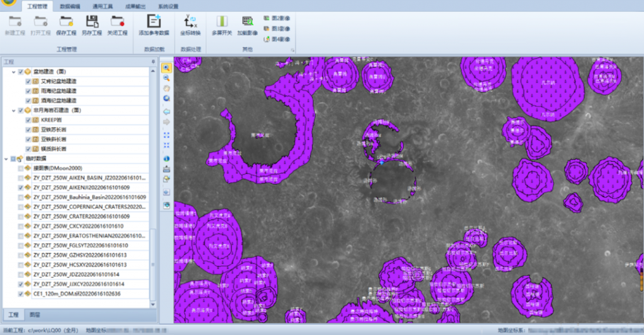Open the 其他 group dialog launcher
Image resolution: width=644 pixels, height=335 pixels.
coord(293,50)
